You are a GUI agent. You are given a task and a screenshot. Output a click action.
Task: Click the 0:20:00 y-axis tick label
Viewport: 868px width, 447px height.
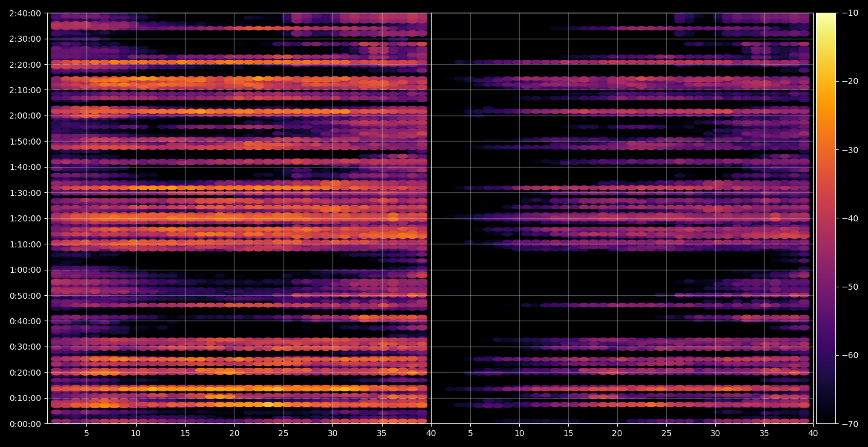25,373
